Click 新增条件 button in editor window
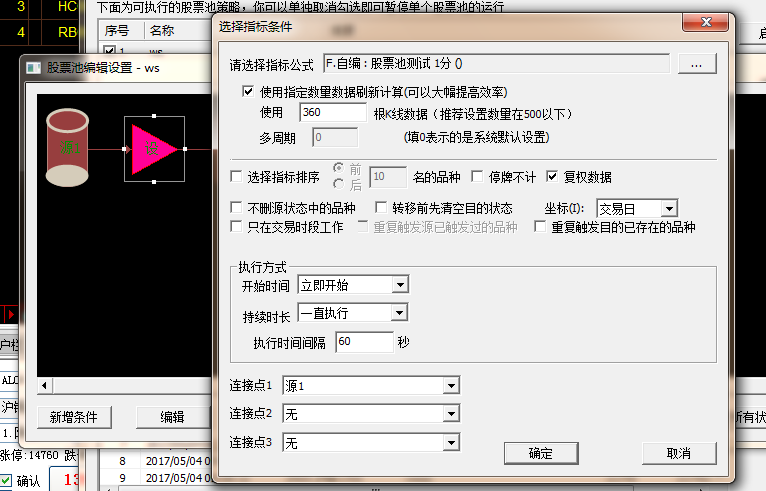 tap(74, 417)
